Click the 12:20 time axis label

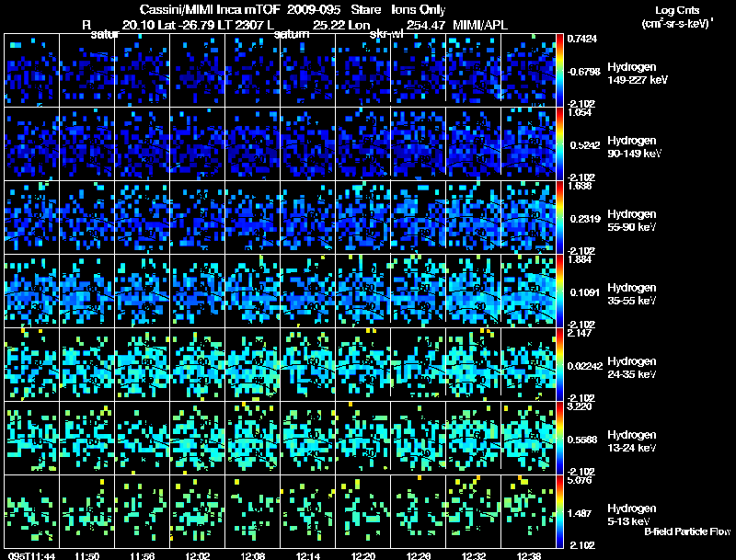[x=362, y=556]
